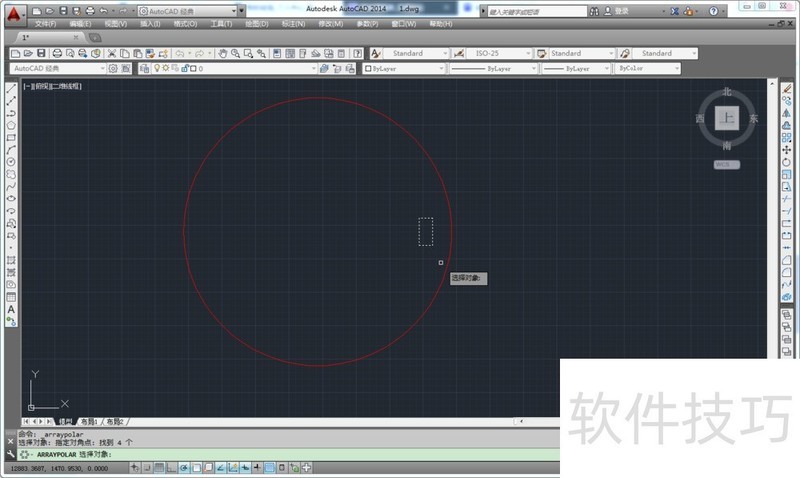
Task: Select the Hatch tool
Action: point(11,260)
